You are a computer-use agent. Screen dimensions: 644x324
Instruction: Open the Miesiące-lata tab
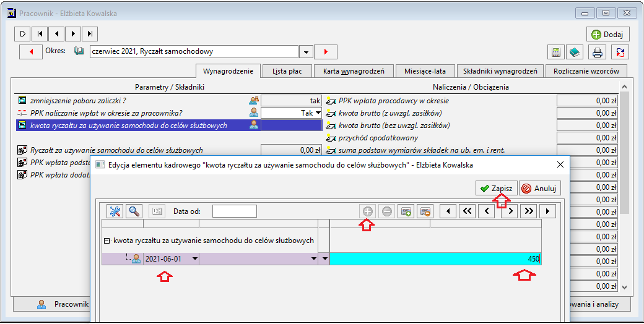(x=425, y=71)
